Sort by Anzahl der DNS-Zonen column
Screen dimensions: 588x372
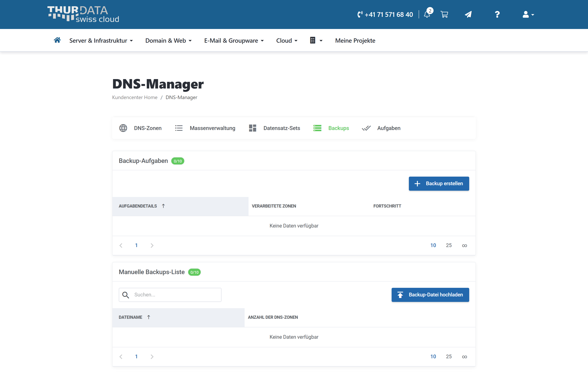(x=273, y=317)
